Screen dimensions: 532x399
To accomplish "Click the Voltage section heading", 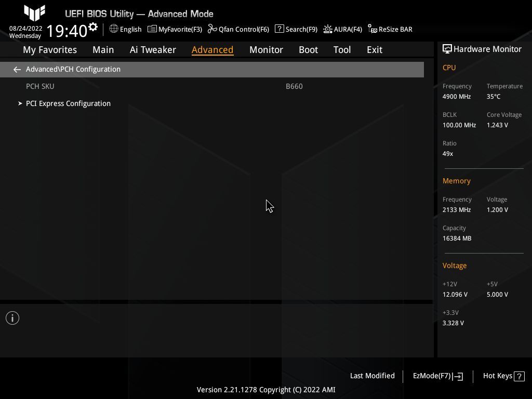I will click(x=454, y=265).
